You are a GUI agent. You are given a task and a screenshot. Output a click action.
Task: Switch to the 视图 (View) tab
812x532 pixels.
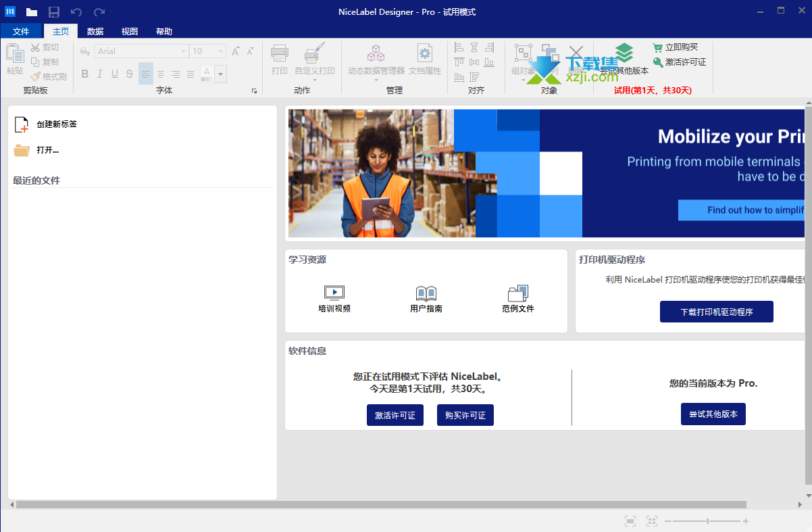click(x=130, y=31)
